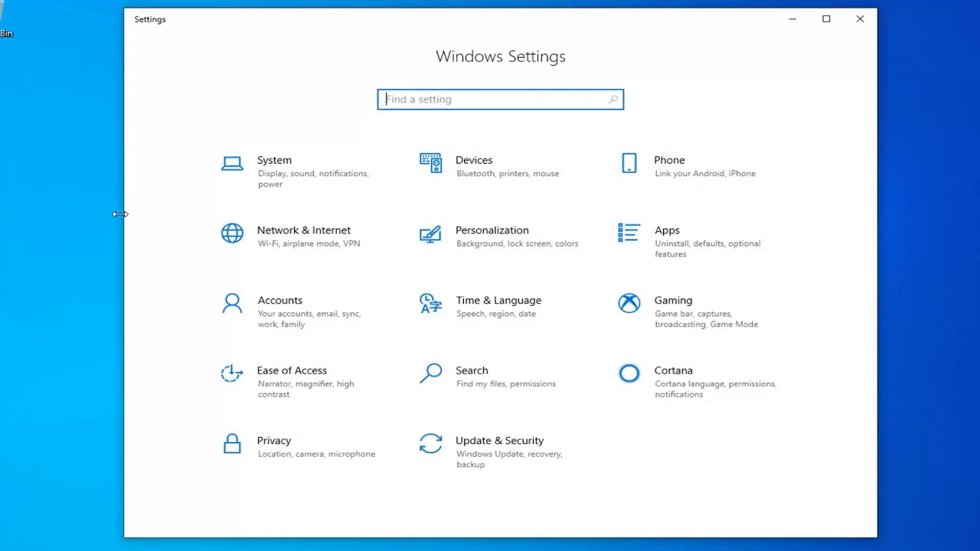980x551 pixels.
Task: Go to Search settings label
Action: [x=472, y=370]
